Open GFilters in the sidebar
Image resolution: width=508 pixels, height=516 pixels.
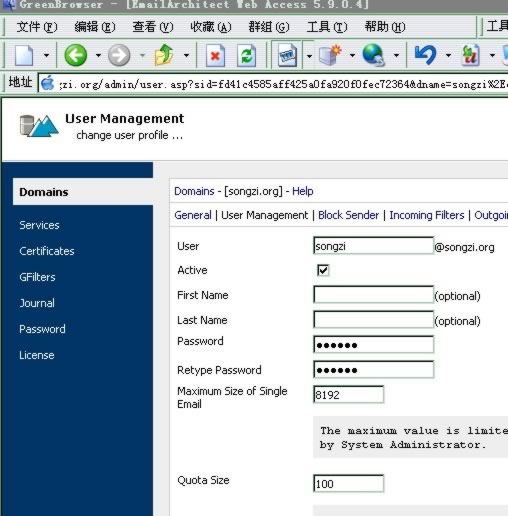click(x=37, y=277)
